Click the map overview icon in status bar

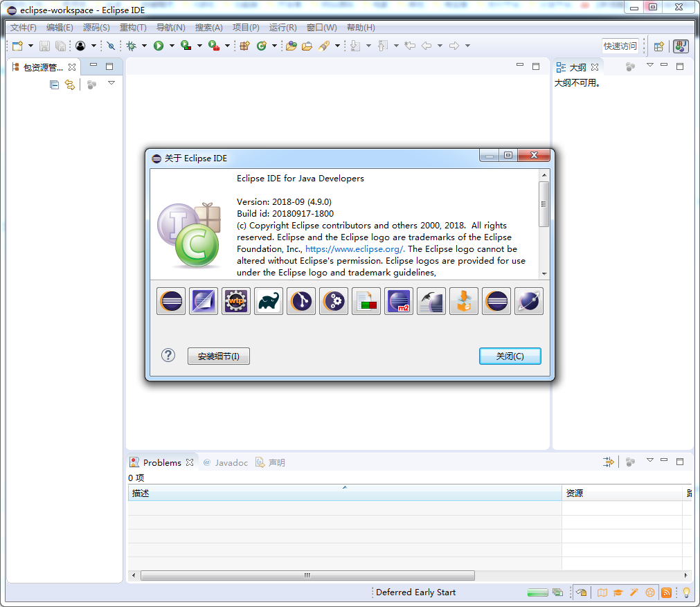[x=602, y=592]
